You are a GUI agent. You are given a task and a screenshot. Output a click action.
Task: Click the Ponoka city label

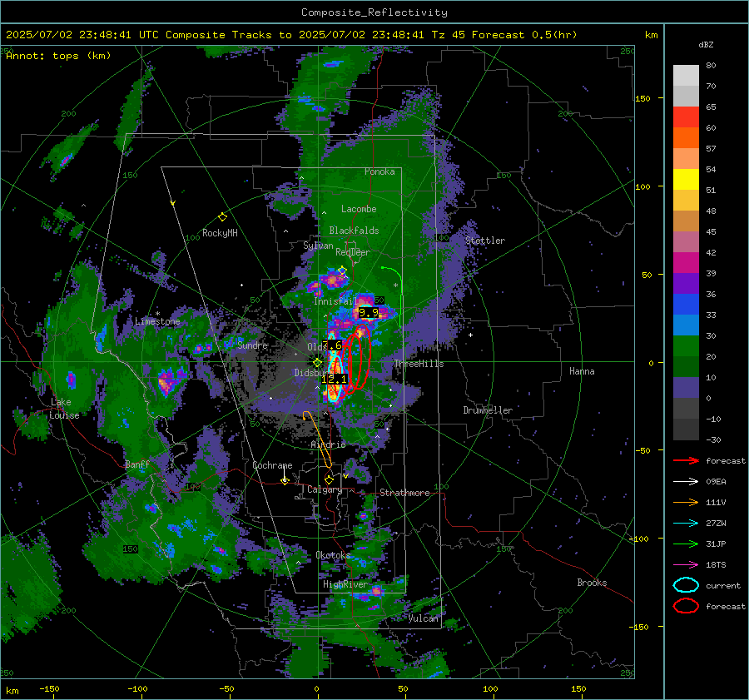coord(379,171)
